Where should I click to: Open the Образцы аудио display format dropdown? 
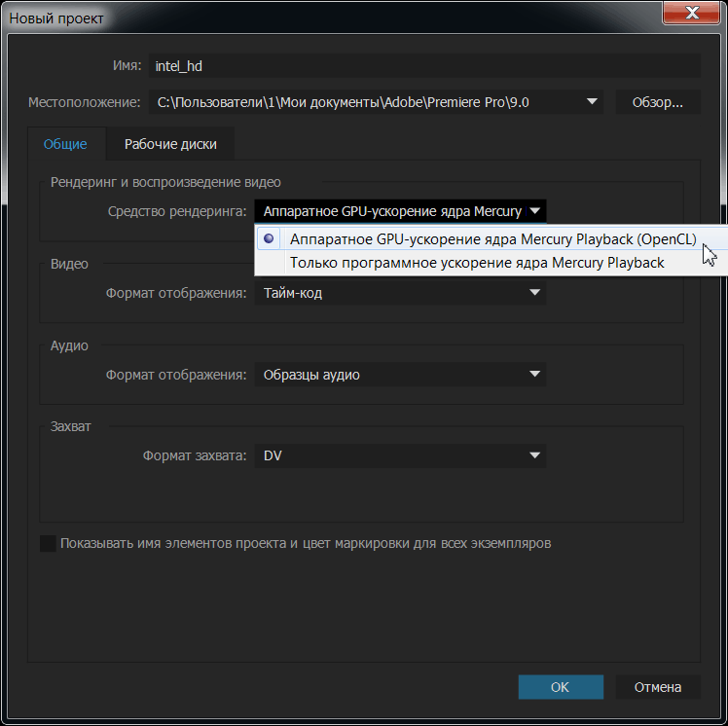click(x=399, y=375)
